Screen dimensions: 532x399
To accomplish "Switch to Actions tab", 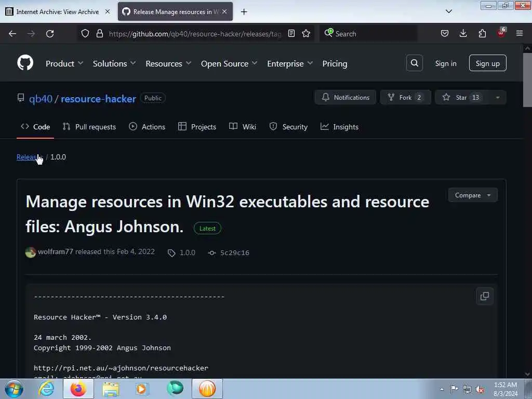I will click(147, 127).
